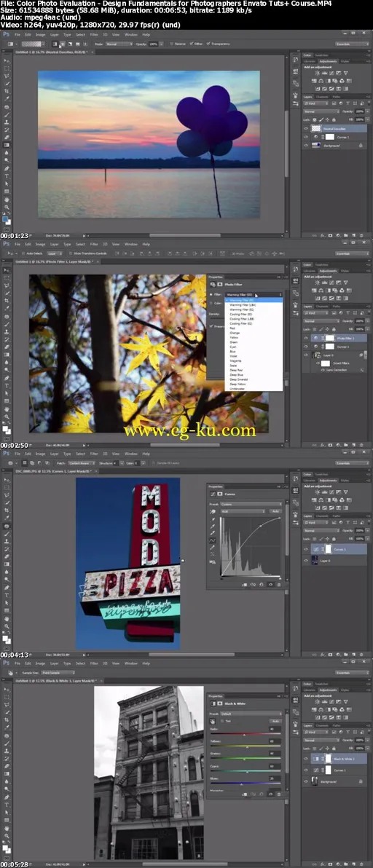Image resolution: width=373 pixels, height=868 pixels.
Task: Toggle the Tint checkbox in Black & White panel
Action: coord(222,722)
